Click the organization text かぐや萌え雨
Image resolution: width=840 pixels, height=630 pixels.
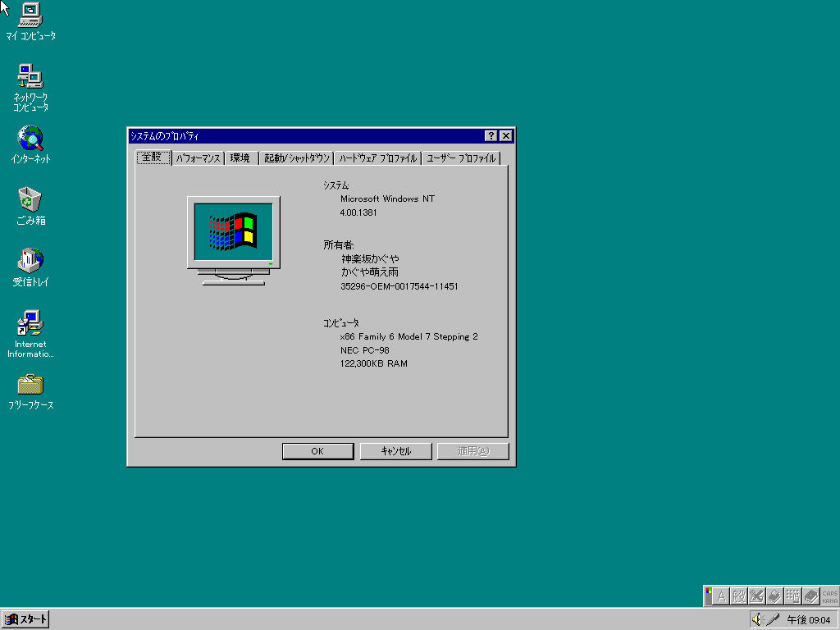[370, 272]
